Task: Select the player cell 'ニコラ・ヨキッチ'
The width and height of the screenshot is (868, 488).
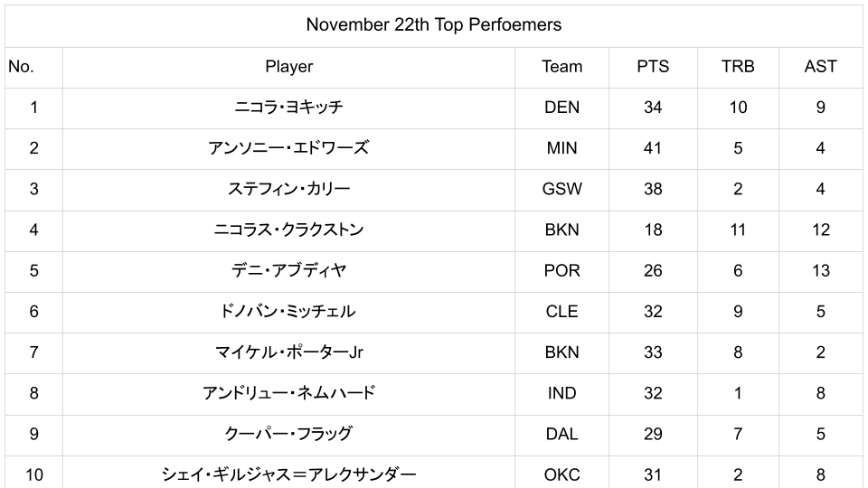Action: pos(288,108)
